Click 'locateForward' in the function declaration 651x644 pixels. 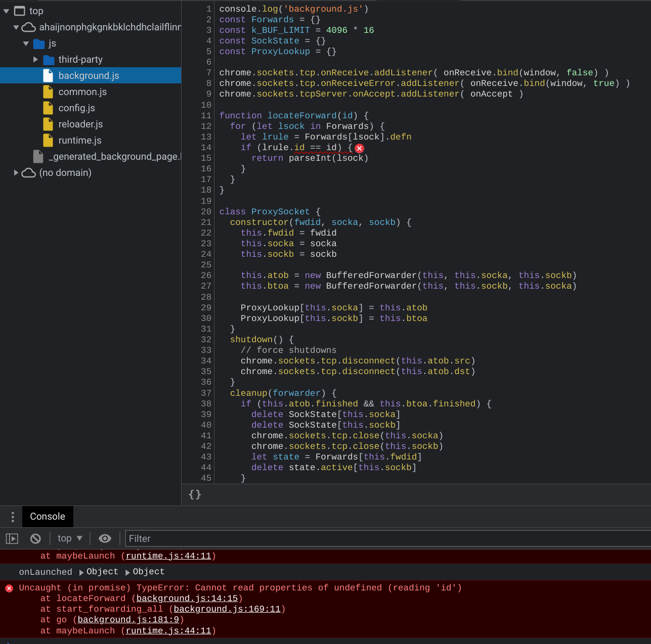(302, 116)
